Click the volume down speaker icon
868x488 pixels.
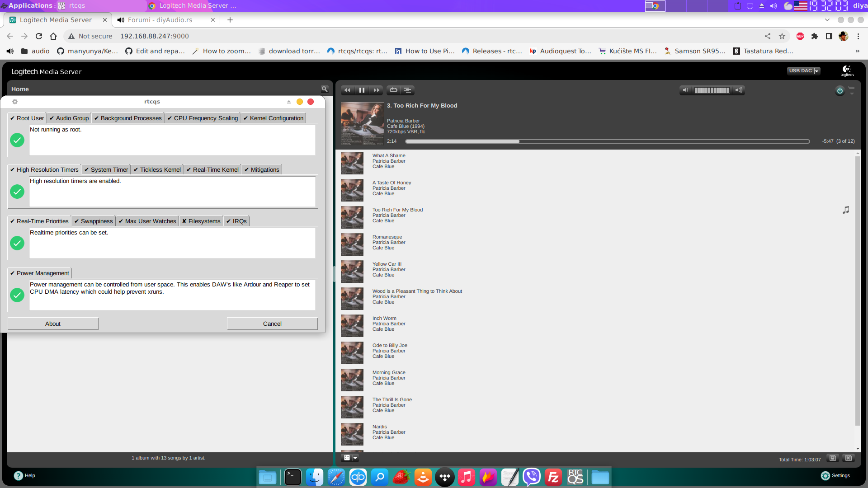(685, 90)
